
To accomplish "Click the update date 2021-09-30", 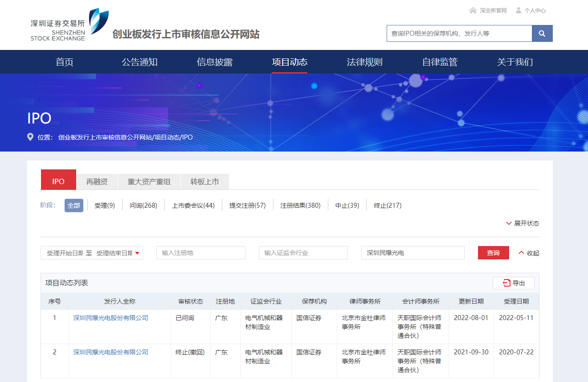I will click(x=471, y=352).
